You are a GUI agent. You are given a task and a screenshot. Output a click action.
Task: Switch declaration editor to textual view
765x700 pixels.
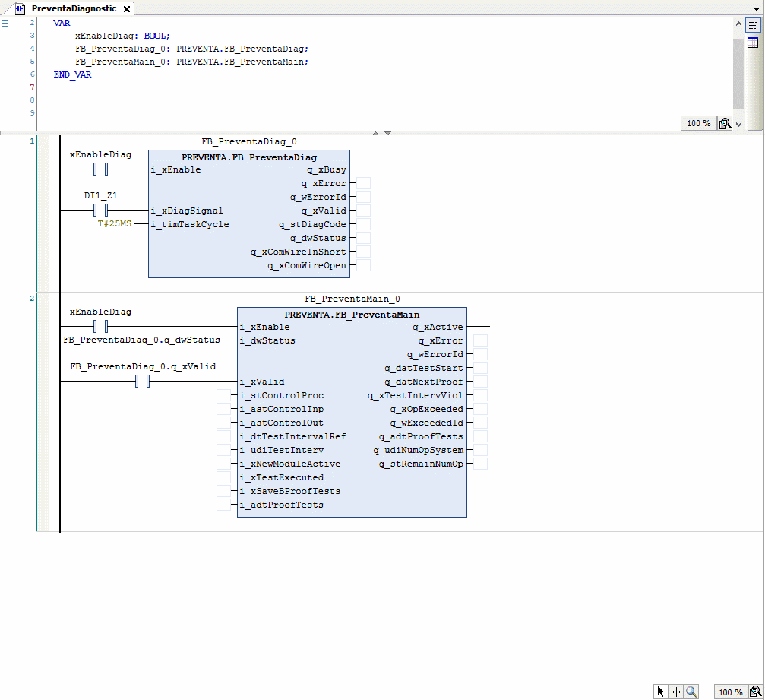pyautogui.click(x=753, y=25)
